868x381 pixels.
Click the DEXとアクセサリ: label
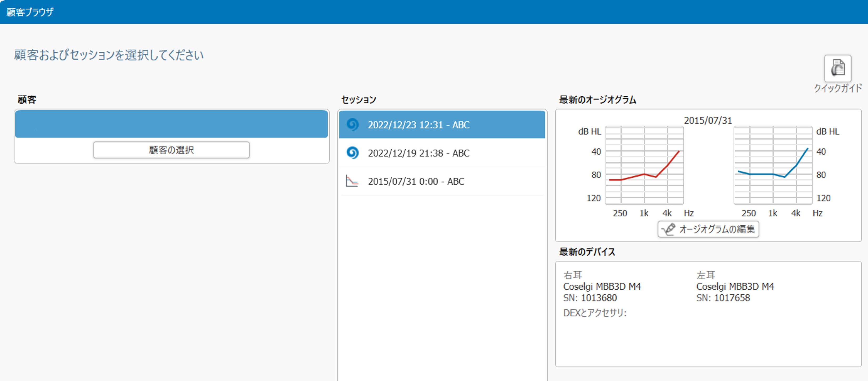click(595, 313)
